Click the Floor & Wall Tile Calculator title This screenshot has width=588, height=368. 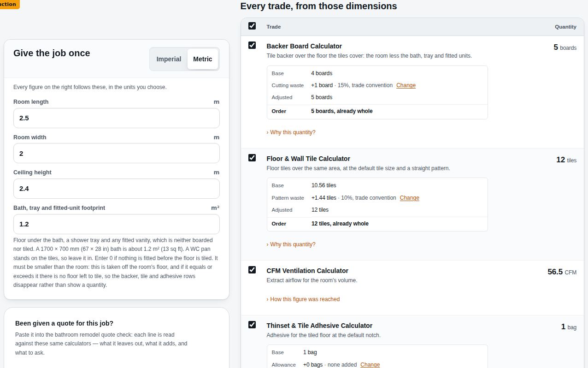tap(308, 159)
